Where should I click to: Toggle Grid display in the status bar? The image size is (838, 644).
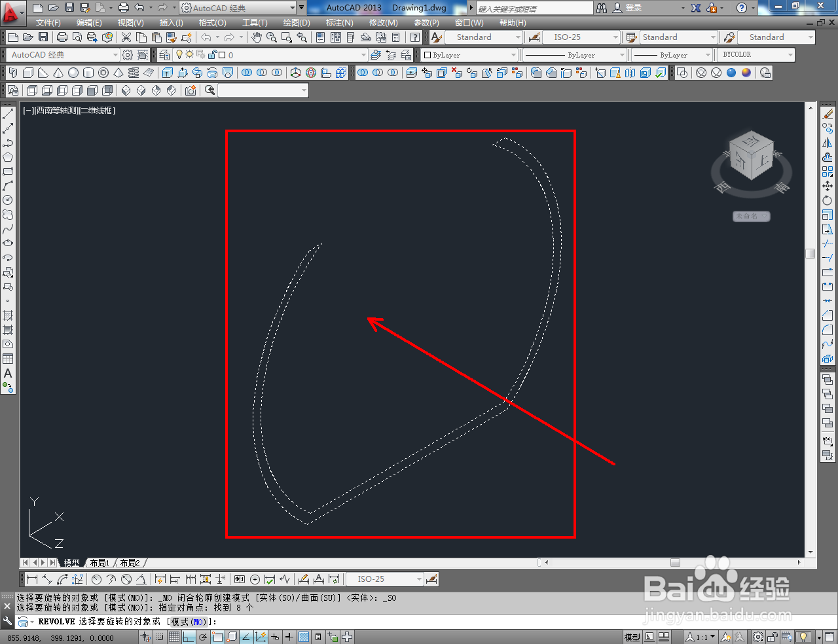tap(175, 637)
